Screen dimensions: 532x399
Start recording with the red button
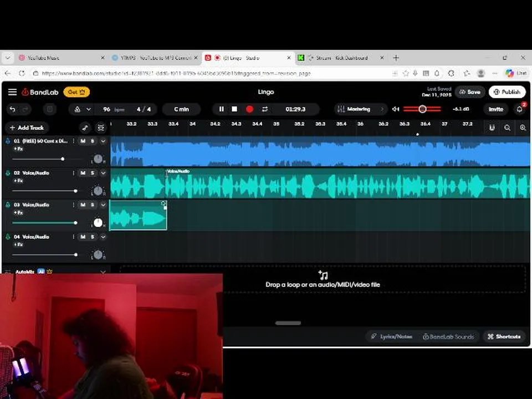[x=250, y=109]
